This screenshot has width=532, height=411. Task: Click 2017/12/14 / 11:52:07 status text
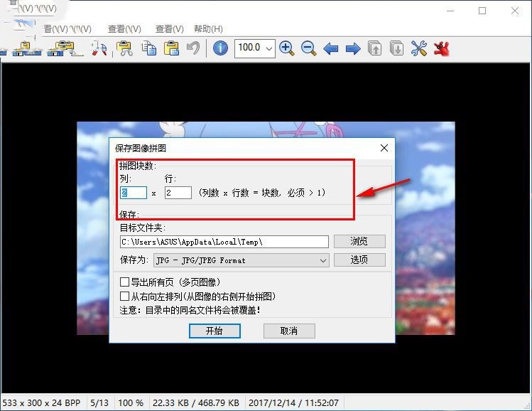tap(293, 403)
